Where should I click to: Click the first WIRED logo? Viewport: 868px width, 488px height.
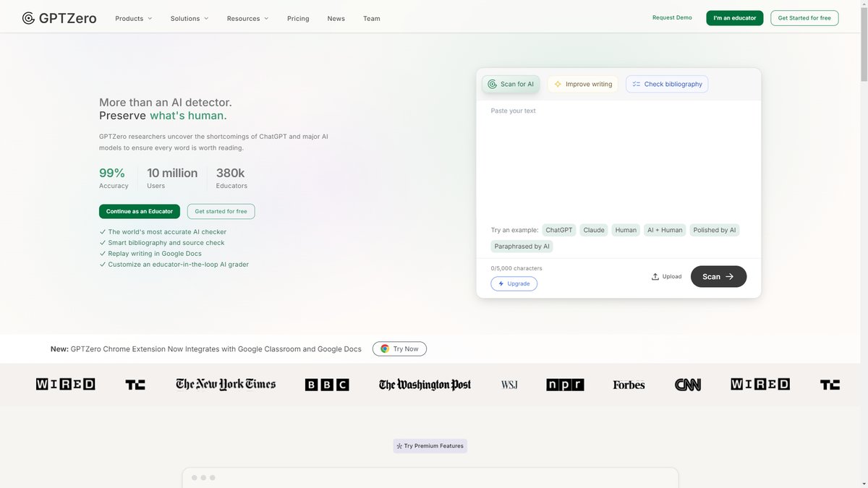point(65,385)
